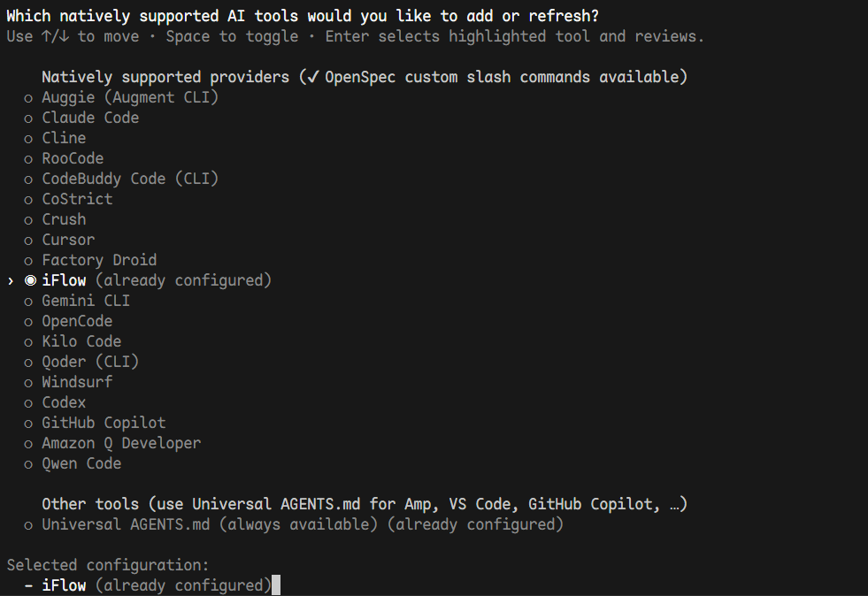Toggle the Claude Code radio circle
Image resolution: width=868 pixels, height=596 pixels.
tap(29, 118)
